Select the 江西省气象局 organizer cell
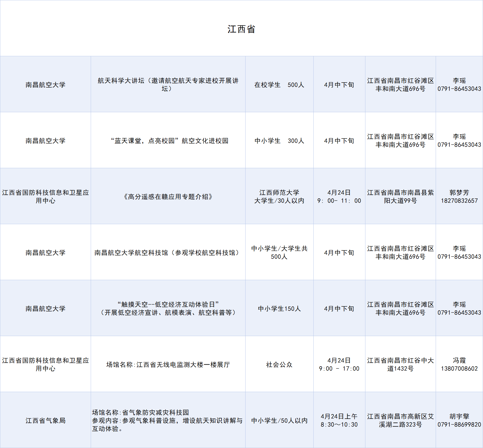The image size is (483, 448). pyautogui.click(x=45, y=420)
